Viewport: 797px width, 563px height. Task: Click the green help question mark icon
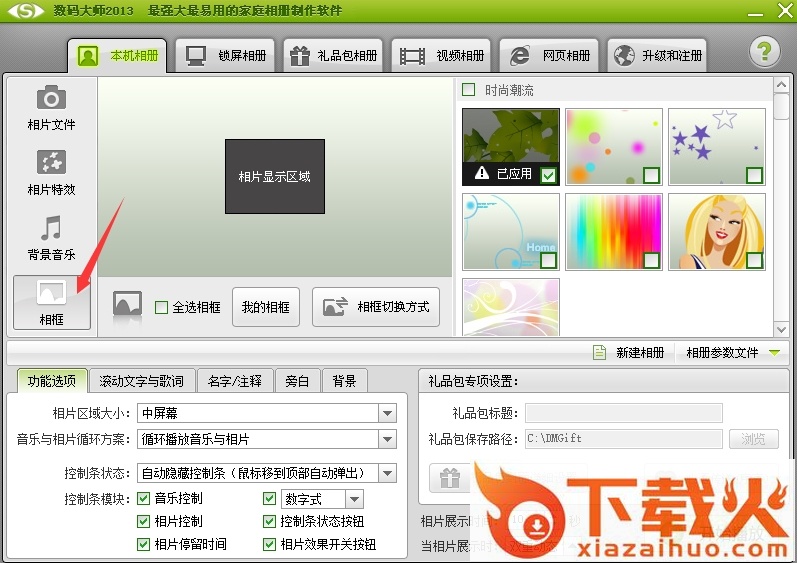764,54
